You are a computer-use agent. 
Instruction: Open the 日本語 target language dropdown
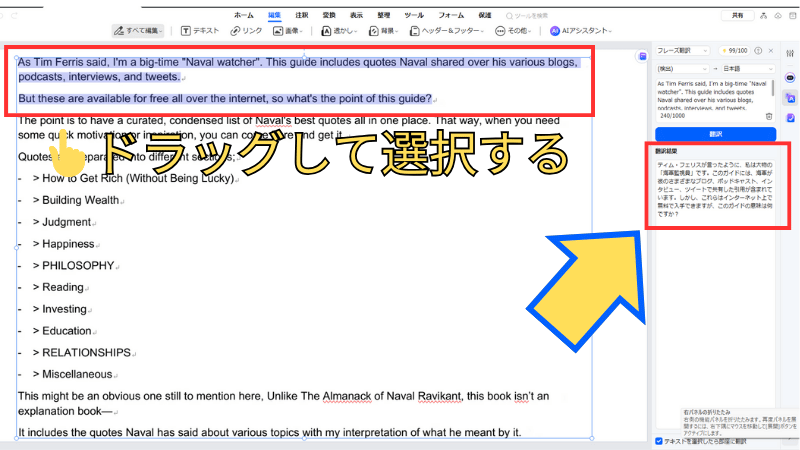coord(747,68)
